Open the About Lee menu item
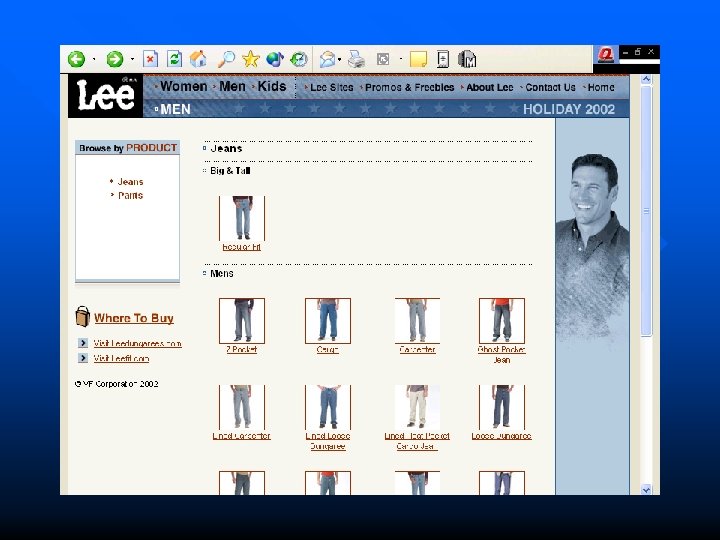Screen dimensions: 720x540 (489, 87)
